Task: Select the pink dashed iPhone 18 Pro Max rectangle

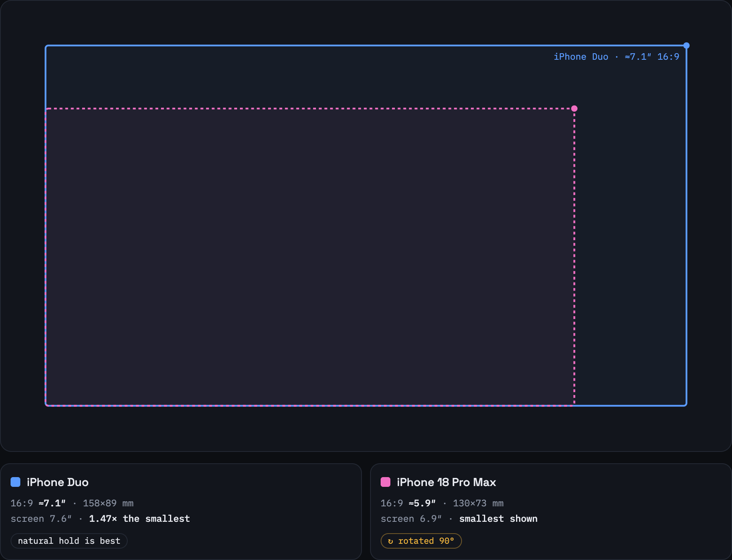Action: tap(310, 257)
